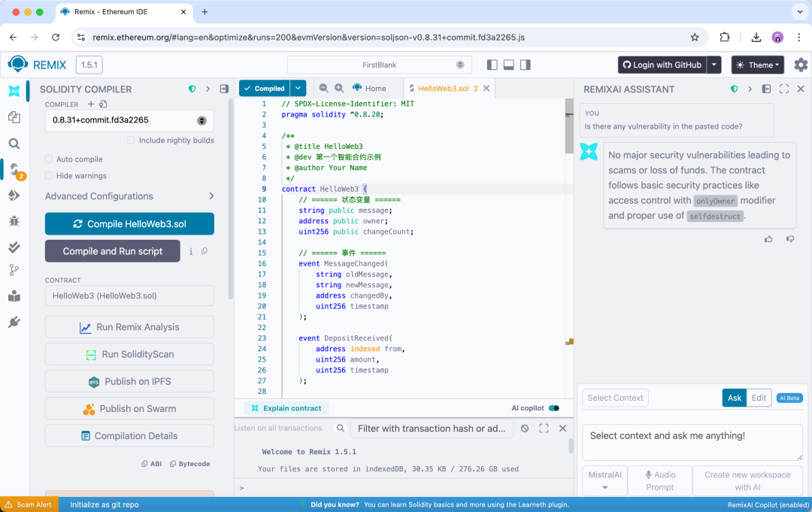
Task: Open the Plugin Manager plug icon
Action: [14, 322]
